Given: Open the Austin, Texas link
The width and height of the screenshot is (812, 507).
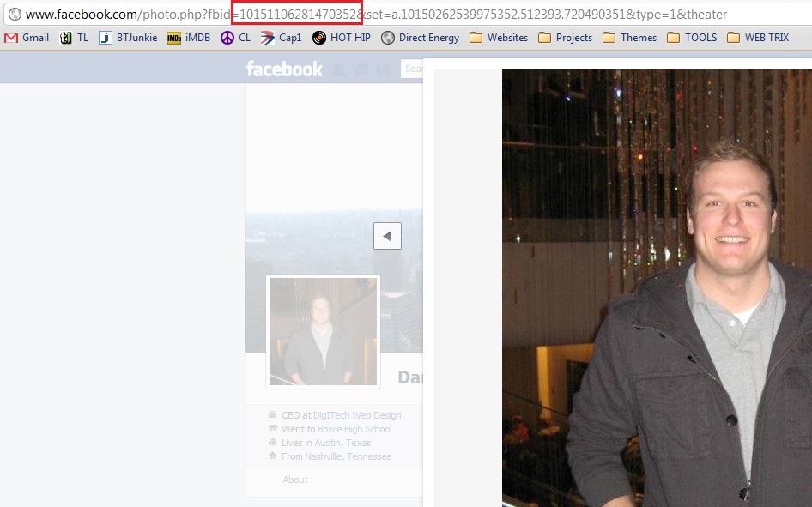Looking at the screenshot, I should pyautogui.click(x=342, y=443).
